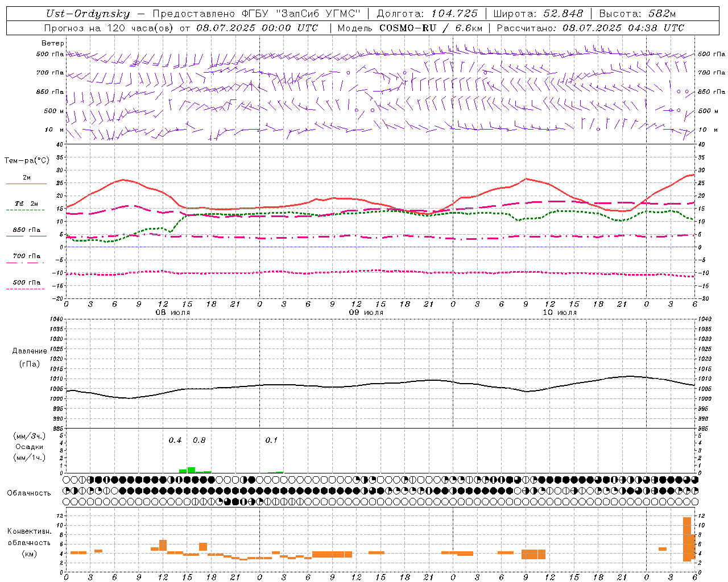Click the green '850 гПа' temperature legend entry
The height and width of the screenshot is (582, 728).
pyautogui.click(x=27, y=230)
